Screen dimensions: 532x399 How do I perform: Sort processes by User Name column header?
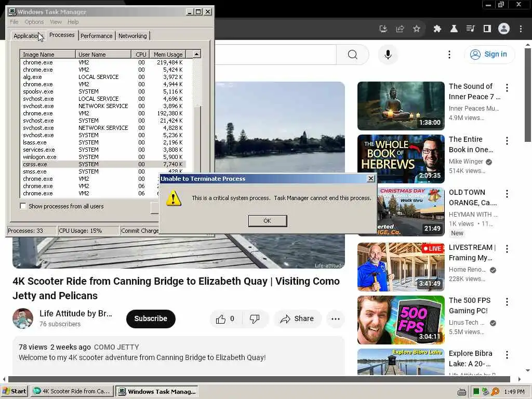103,54
